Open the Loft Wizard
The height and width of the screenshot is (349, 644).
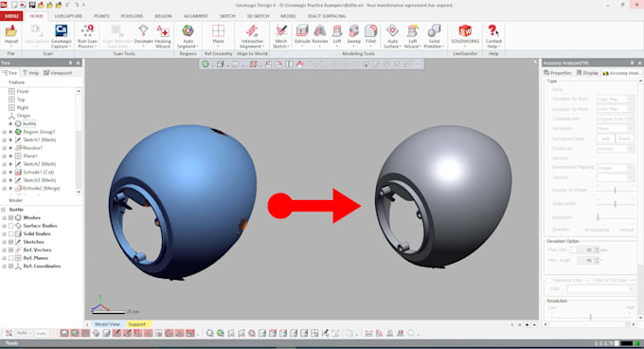tap(412, 36)
